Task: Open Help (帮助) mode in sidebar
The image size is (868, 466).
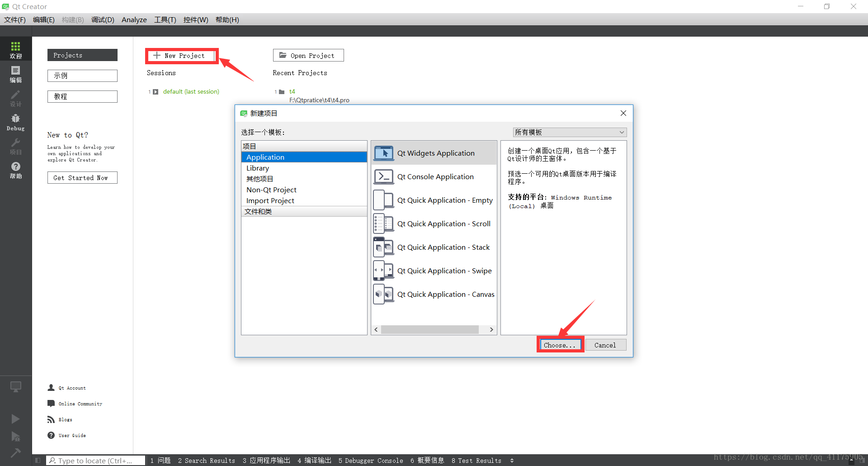Action: (x=16, y=170)
